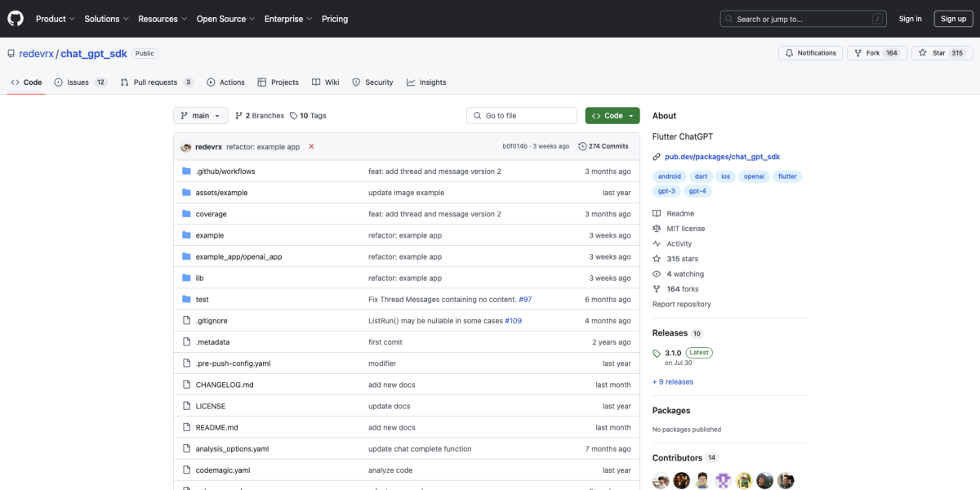The width and height of the screenshot is (980, 490).
Task: Expand the green Code dropdown
Action: pos(612,115)
